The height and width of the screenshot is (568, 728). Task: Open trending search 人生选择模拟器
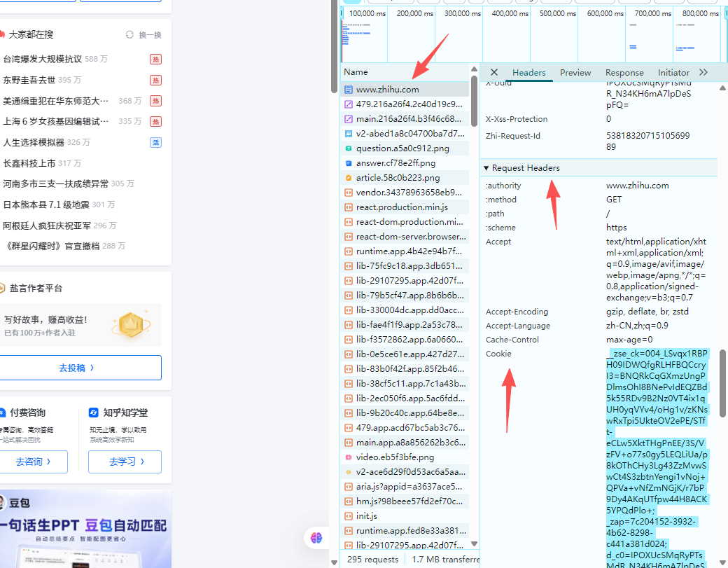tap(34, 142)
